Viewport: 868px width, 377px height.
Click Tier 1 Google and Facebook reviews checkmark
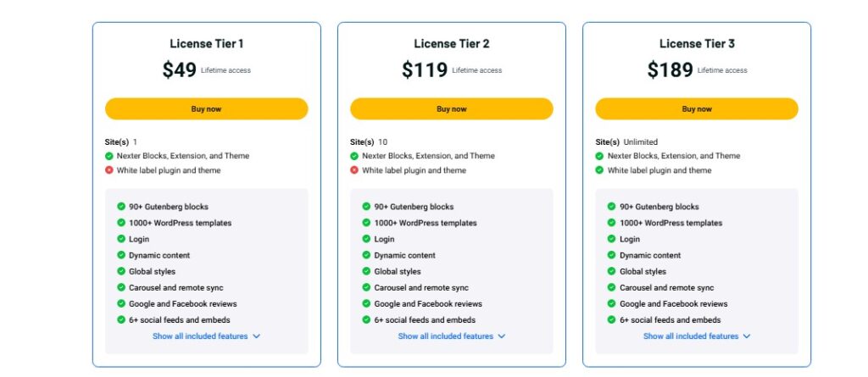point(121,304)
